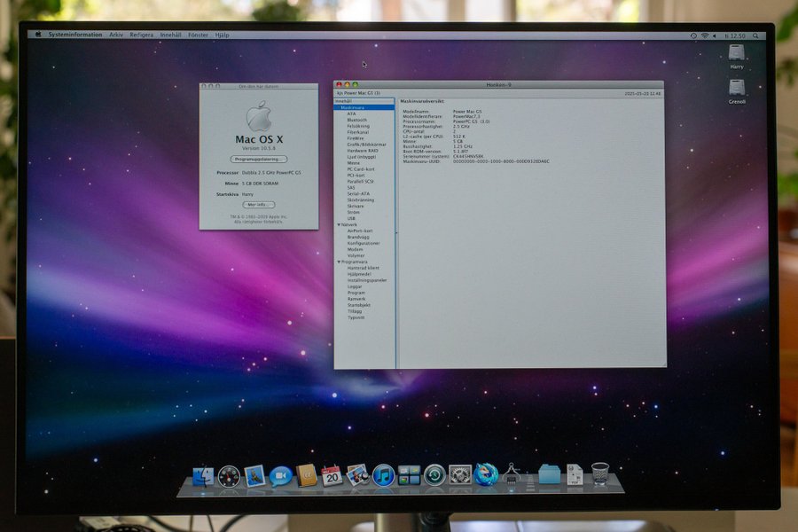The height and width of the screenshot is (532, 798).
Task: Open the Fönster menu
Action: [x=198, y=35]
